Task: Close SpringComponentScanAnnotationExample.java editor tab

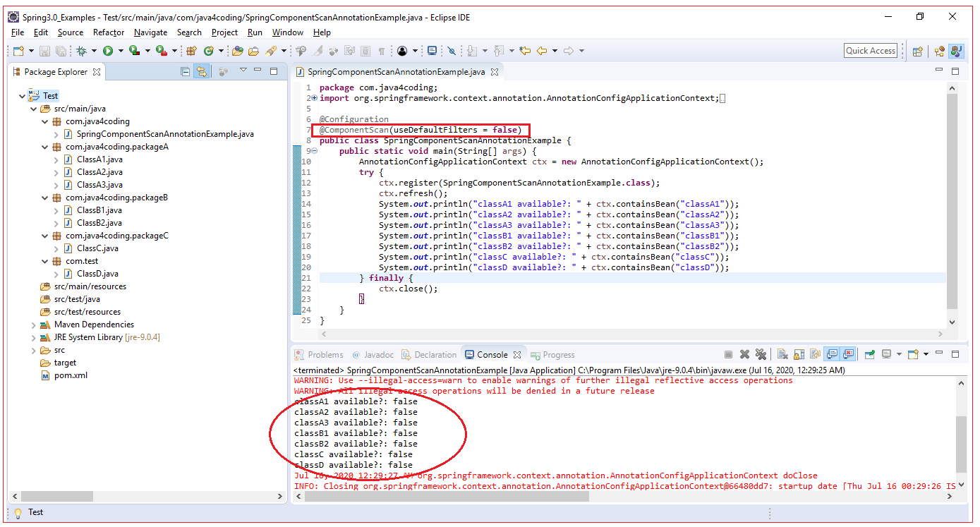Action: pos(495,71)
